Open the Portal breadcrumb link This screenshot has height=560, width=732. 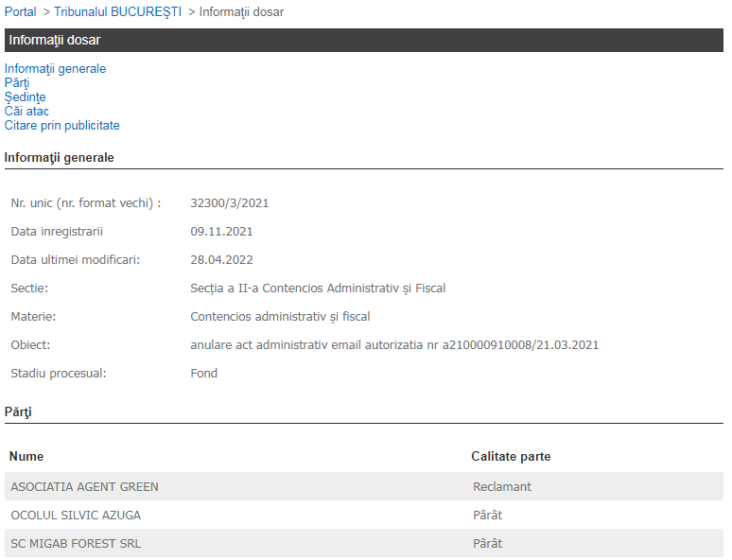(x=21, y=12)
